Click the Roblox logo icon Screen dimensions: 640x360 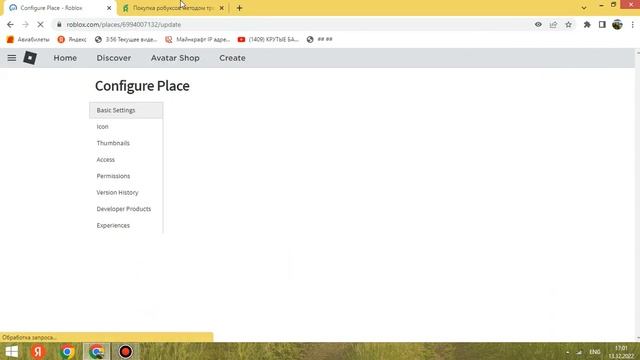click(x=30, y=58)
